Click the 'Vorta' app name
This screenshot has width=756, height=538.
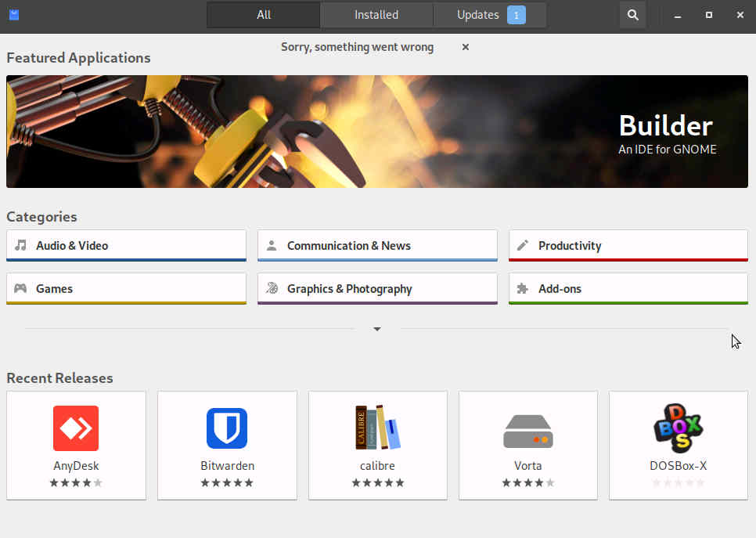point(528,466)
